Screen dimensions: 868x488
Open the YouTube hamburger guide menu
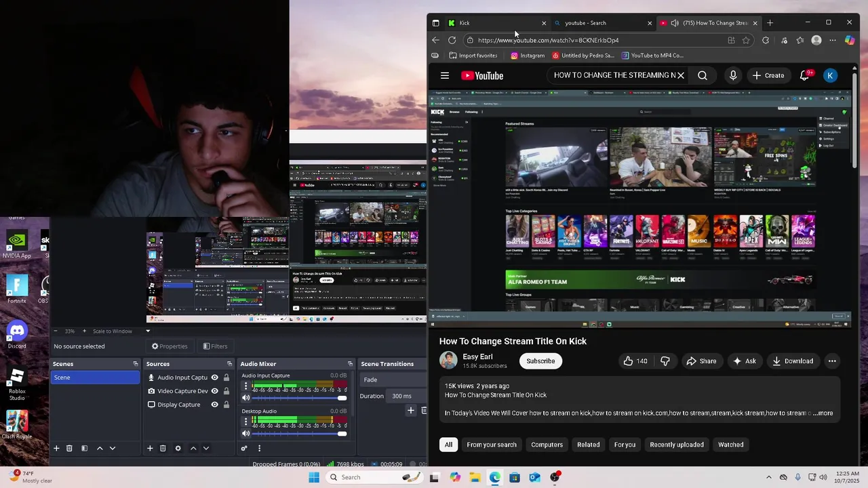[x=445, y=75]
